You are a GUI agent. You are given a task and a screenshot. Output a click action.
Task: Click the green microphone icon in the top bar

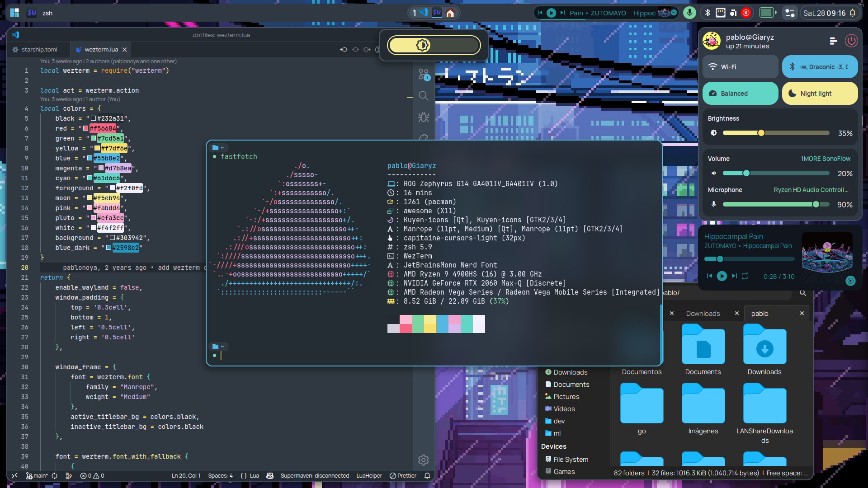pos(689,13)
